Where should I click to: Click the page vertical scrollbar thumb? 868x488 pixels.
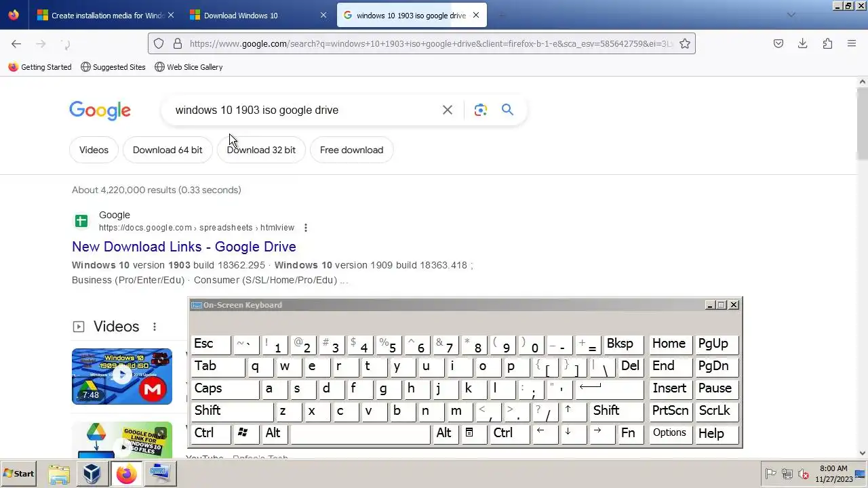(x=863, y=124)
